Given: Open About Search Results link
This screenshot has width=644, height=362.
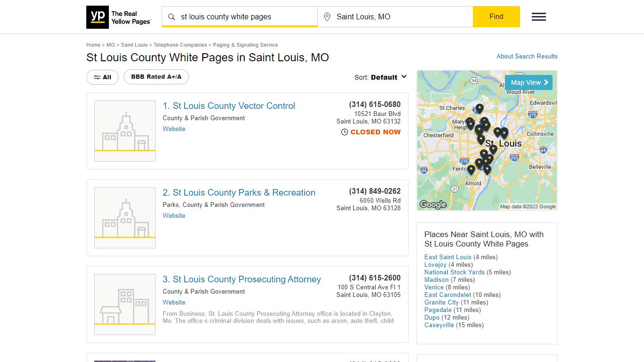Looking at the screenshot, I should [527, 56].
